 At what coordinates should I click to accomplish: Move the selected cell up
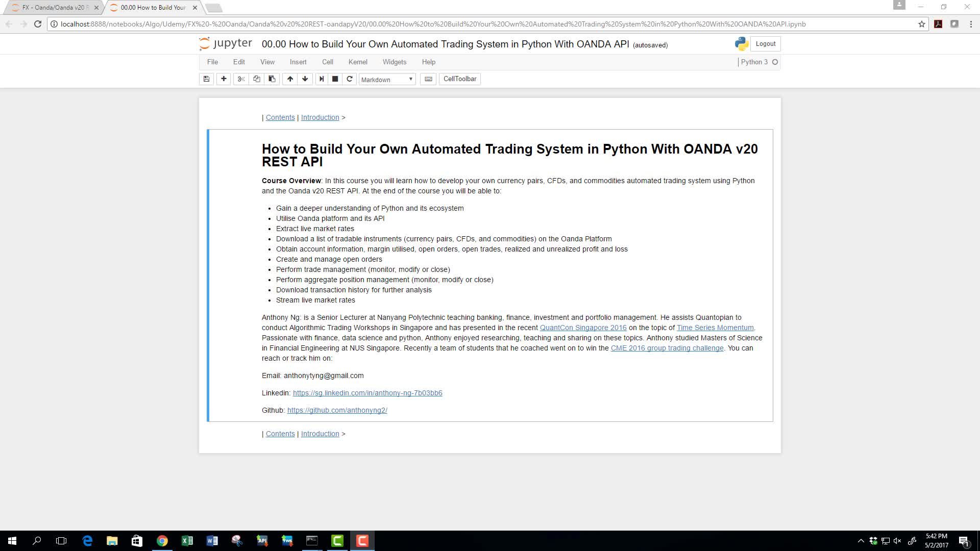[x=290, y=79]
